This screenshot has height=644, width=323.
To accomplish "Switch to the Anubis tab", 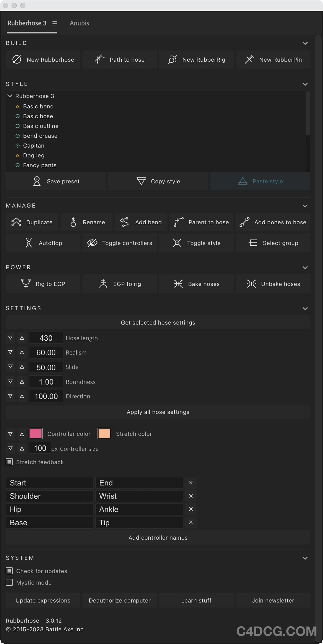I will click(x=79, y=23).
